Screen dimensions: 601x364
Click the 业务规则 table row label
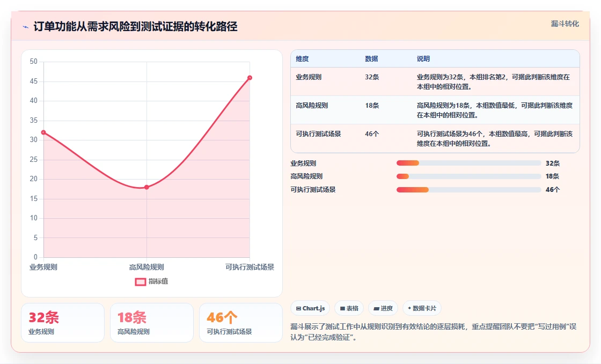[309, 77]
